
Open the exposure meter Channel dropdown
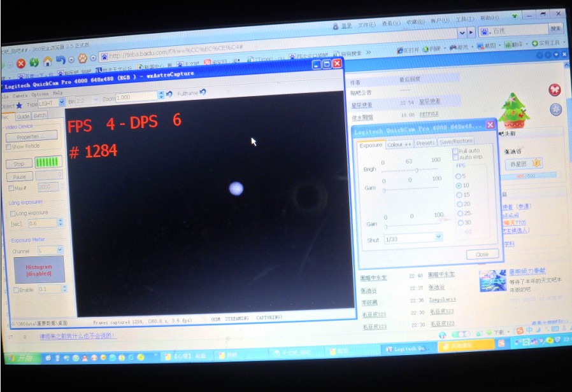click(x=59, y=250)
